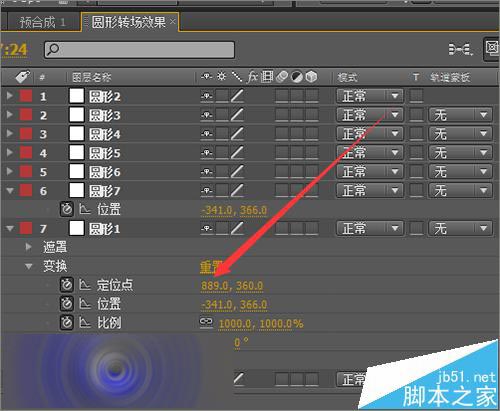Click the 圆形7 位置 value -341.0, 366.0
This screenshot has width=500, height=411.
(234, 210)
